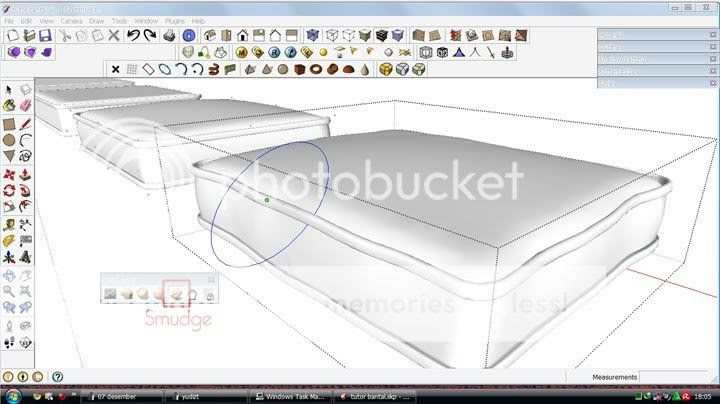Select the Offset tool
720x404 pixels.
(x=25, y=206)
